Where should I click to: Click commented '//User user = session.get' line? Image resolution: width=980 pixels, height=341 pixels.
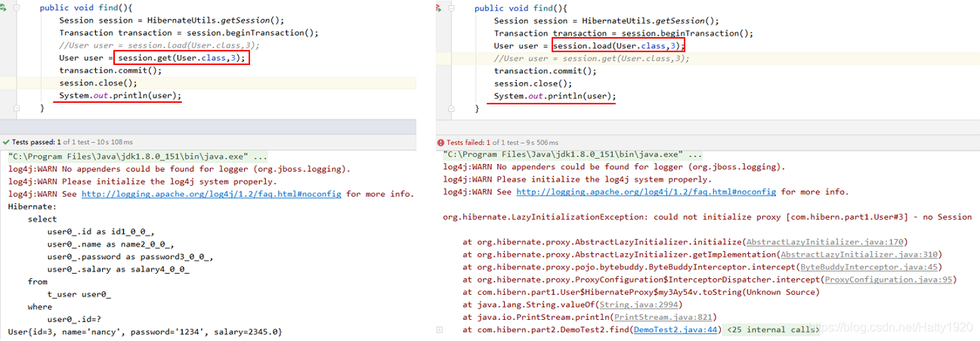pyautogui.click(x=592, y=58)
